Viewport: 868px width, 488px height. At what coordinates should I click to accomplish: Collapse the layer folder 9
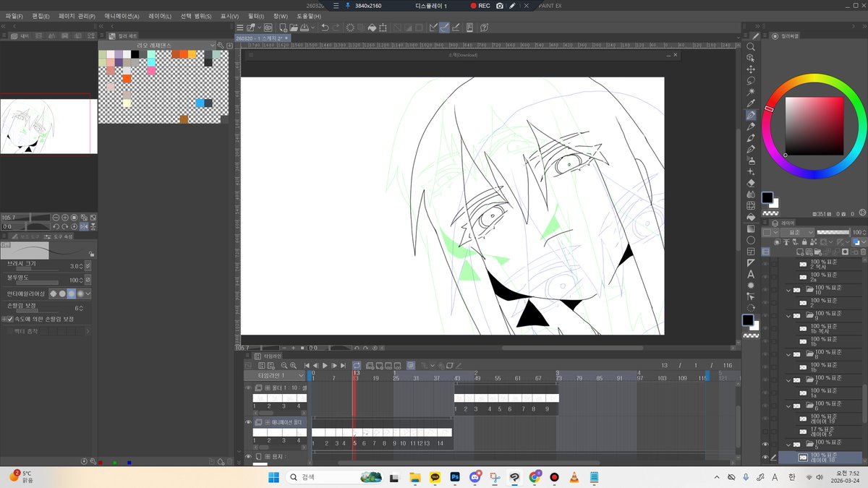pyautogui.click(x=788, y=316)
